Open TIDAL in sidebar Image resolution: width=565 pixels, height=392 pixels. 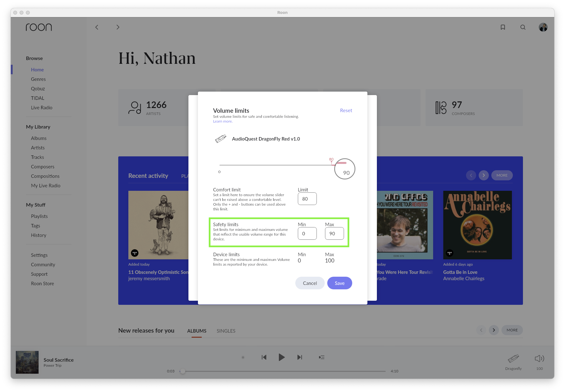38,98
